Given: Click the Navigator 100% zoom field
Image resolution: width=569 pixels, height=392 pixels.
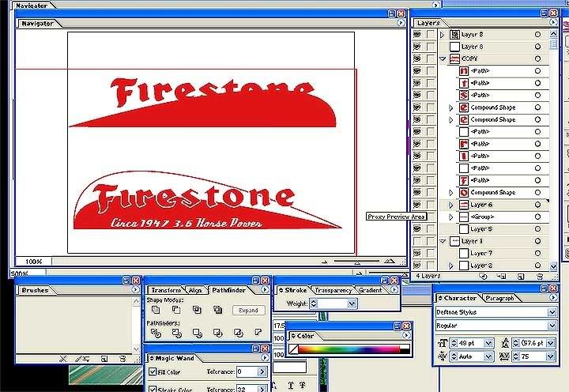Looking at the screenshot, I should tap(34, 262).
